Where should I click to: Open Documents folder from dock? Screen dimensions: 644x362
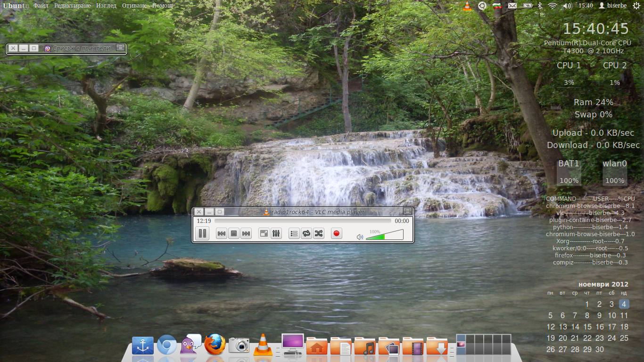(x=341, y=346)
